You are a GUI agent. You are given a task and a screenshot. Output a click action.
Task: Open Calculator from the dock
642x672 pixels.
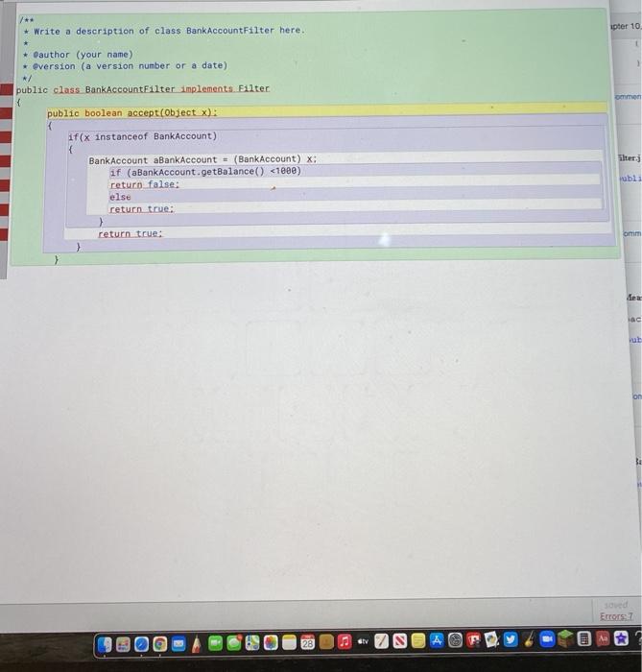tap(584, 639)
